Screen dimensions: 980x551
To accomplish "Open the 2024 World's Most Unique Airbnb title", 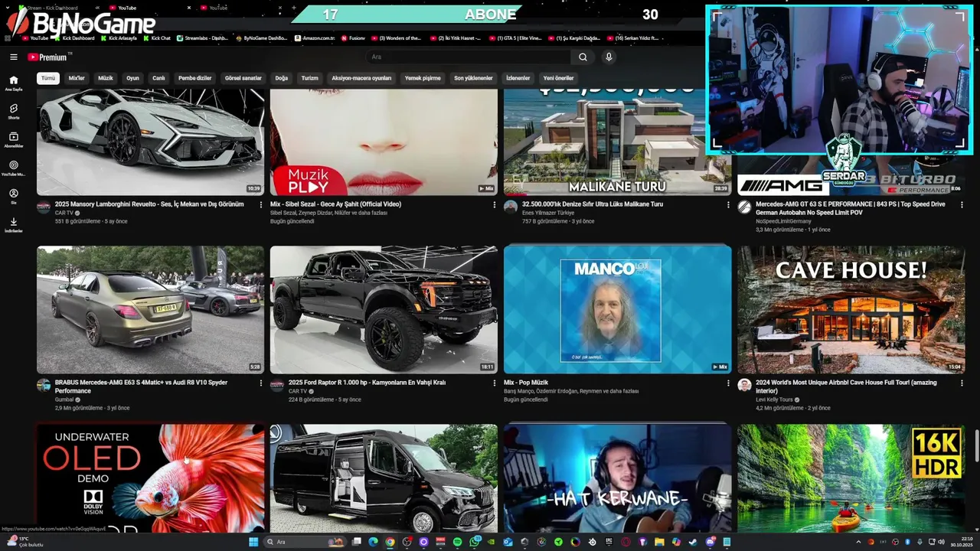I will 846,386.
